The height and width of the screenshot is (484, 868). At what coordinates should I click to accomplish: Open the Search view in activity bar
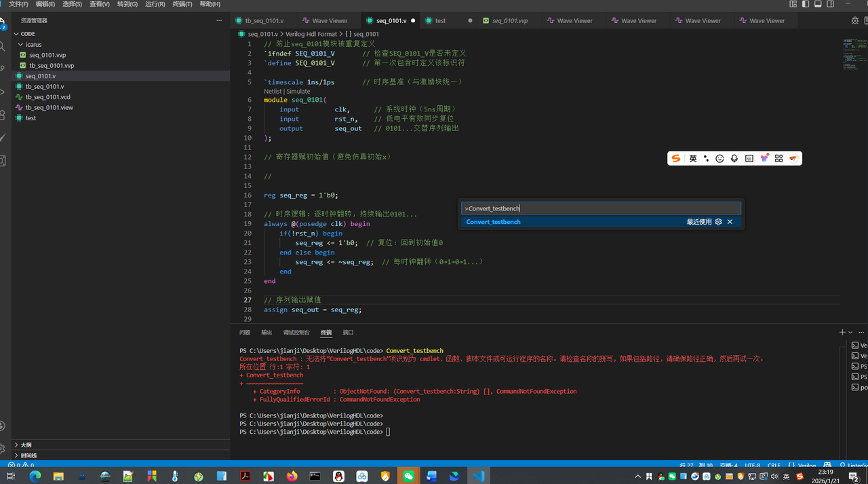3,46
